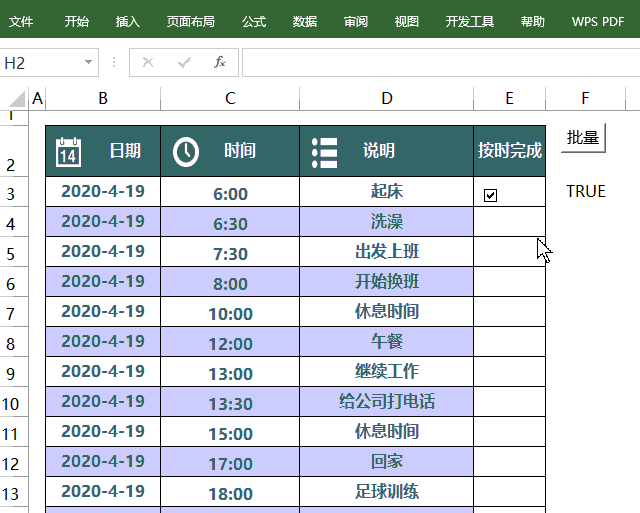The width and height of the screenshot is (640, 513).
Task: Click the calendar icon in 日期 header
Action: 68,152
